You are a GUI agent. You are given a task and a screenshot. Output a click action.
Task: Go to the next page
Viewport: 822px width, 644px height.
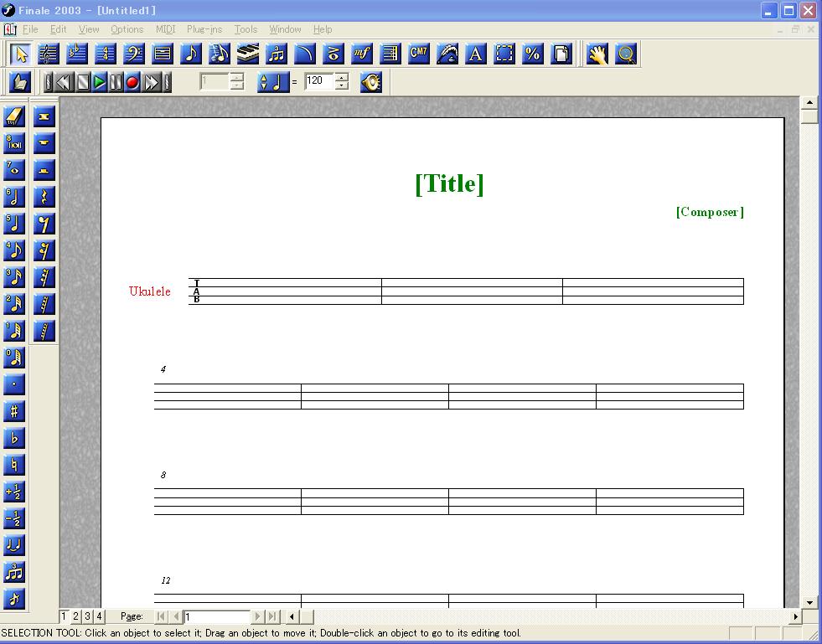pos(257,616)
